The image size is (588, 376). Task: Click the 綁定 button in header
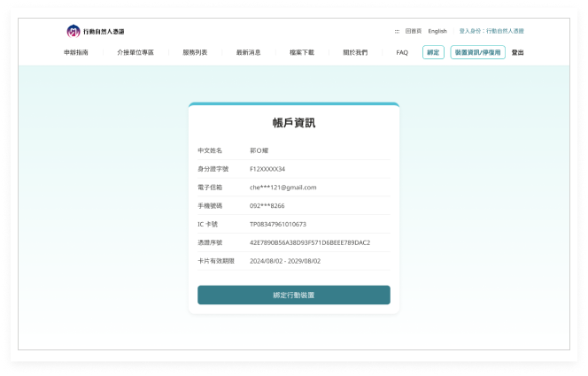(433, 52)
